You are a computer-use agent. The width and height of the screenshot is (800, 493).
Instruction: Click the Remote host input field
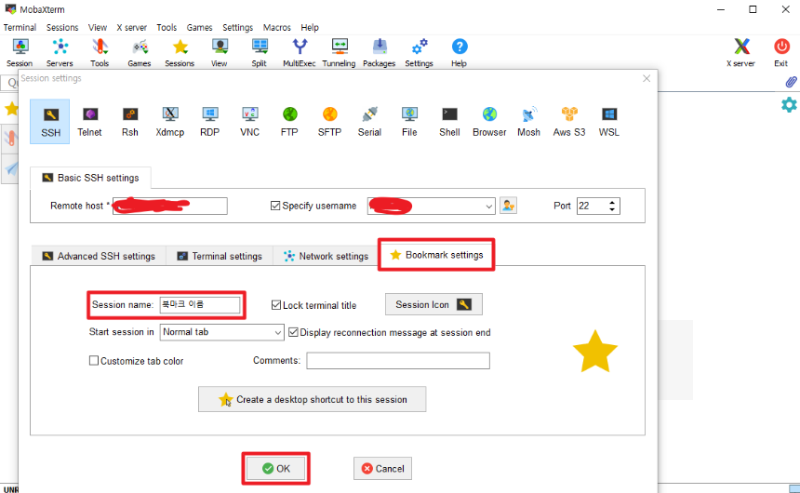170,206
